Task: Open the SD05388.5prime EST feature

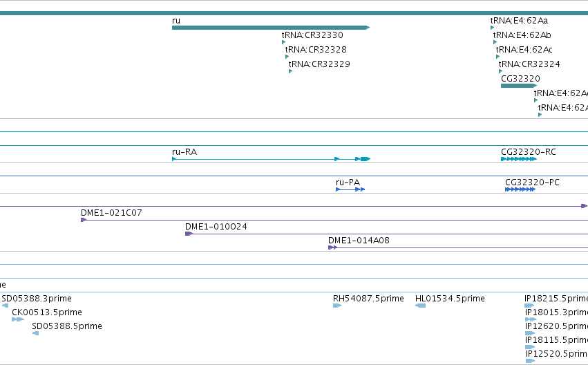Action: tap(36, 333)
